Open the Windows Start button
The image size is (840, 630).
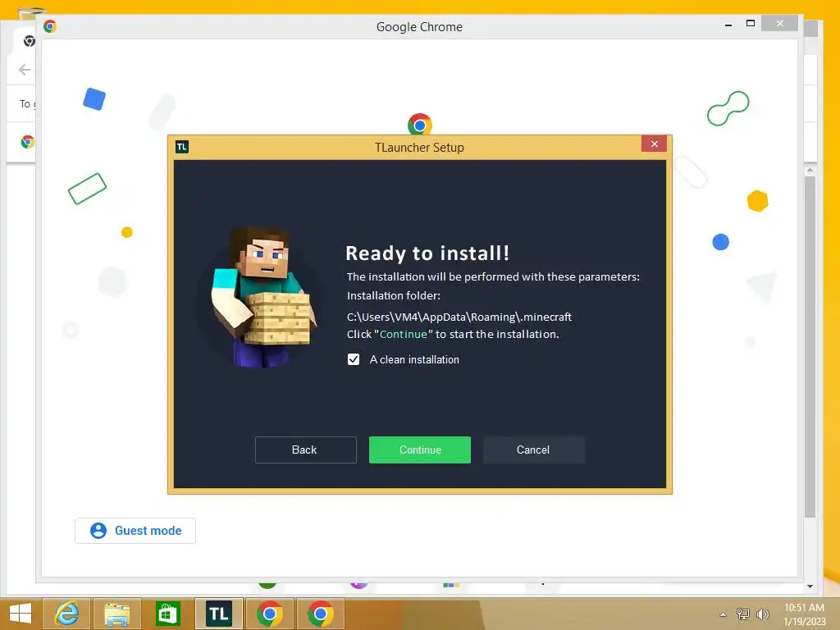coord(20,614)
